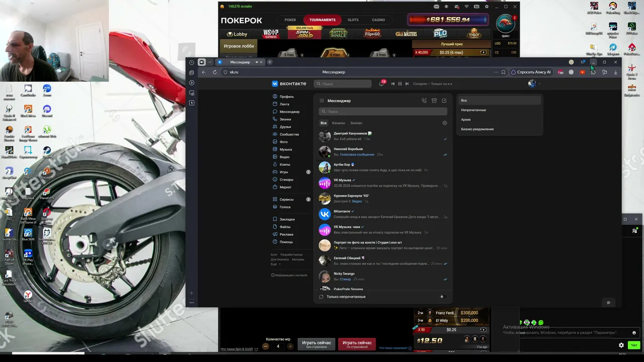This screenshot has width=644, height=362.
Task: Pause the VK music player
Action: click(x=400, y=84)
